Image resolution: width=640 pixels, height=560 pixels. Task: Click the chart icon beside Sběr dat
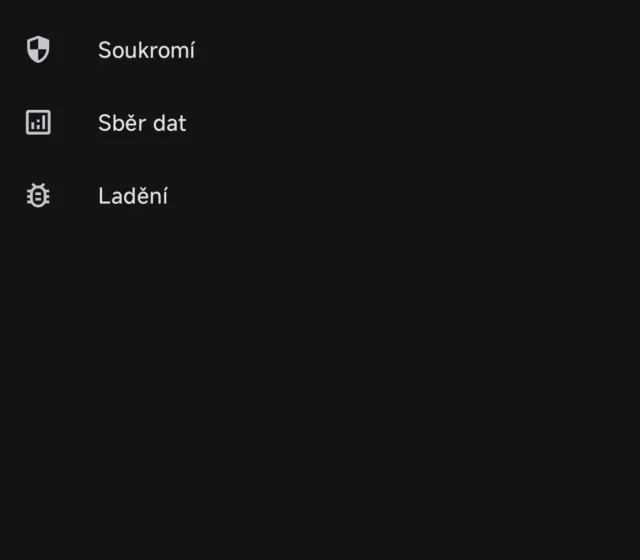pos(38,123)
